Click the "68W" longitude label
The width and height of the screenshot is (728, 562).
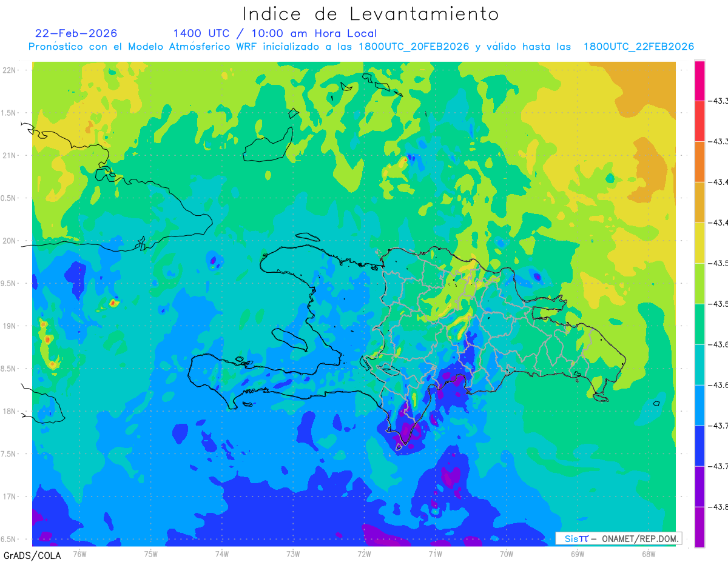tap(648, 554)
